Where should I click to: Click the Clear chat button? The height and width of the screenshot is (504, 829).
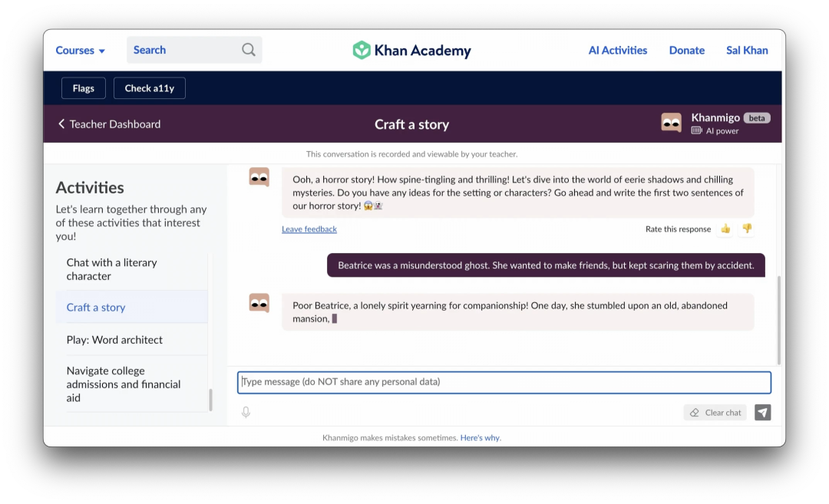pos(715,413)
